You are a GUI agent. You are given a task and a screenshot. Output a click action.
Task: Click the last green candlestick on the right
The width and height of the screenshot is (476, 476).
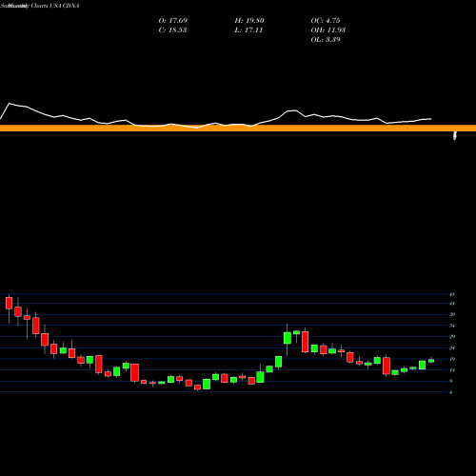point(431,361)
